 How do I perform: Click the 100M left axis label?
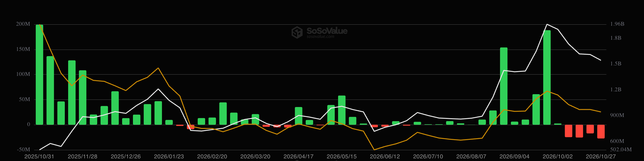click(23, 74)
